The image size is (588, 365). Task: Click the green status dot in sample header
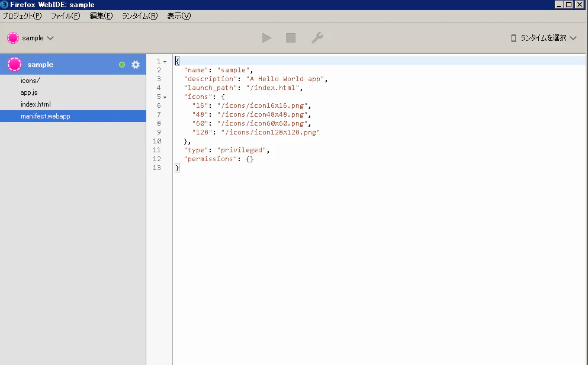coord(122,65)
